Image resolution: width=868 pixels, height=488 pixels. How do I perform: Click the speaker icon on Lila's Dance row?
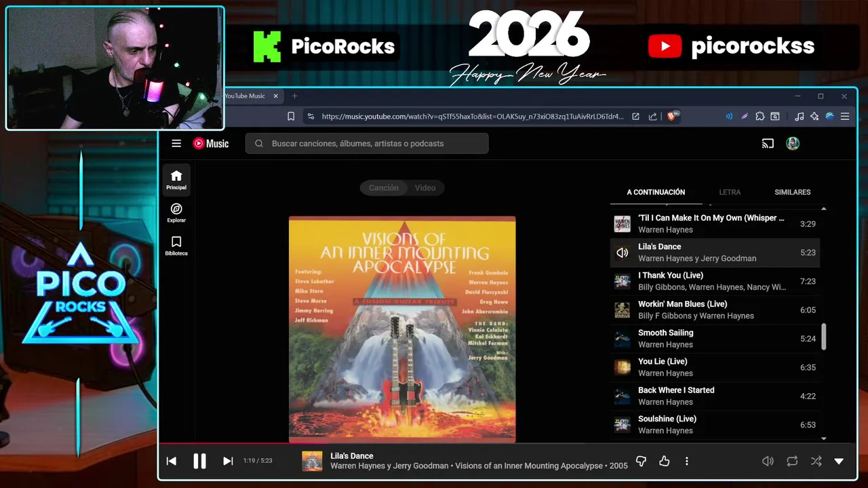pyautogui.click(x=622, y=253)
